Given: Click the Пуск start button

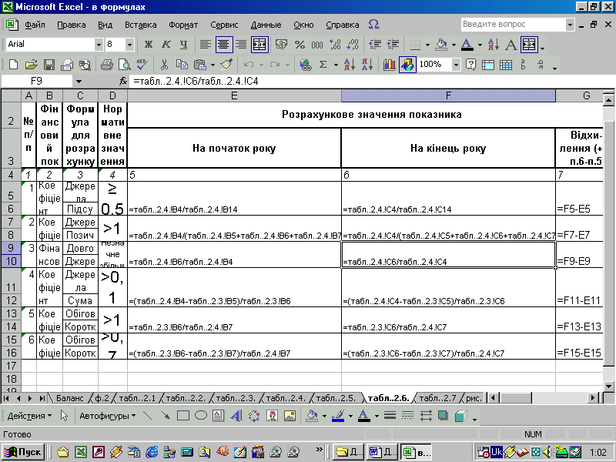Looking at the screenshot, I should point(24,453).
